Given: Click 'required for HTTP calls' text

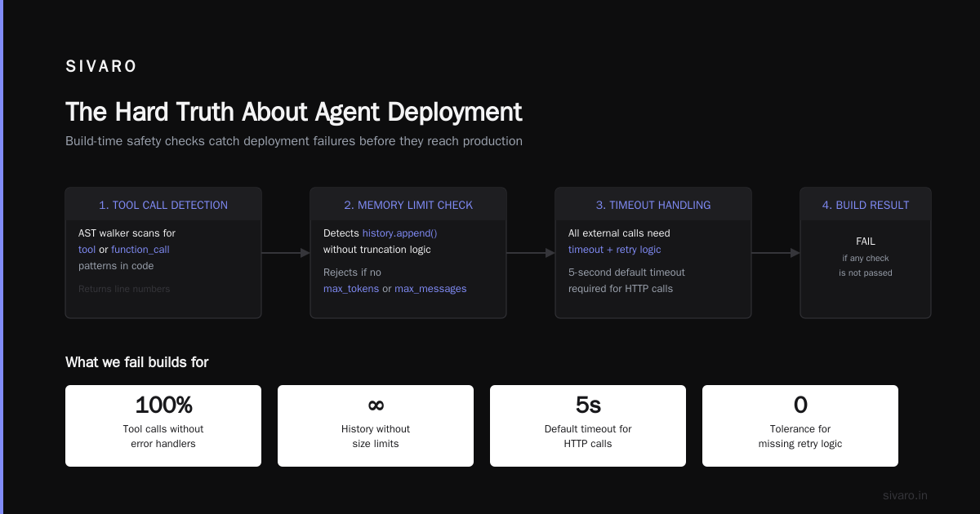Looking at the screenshot, I should (x=621, y=289).
